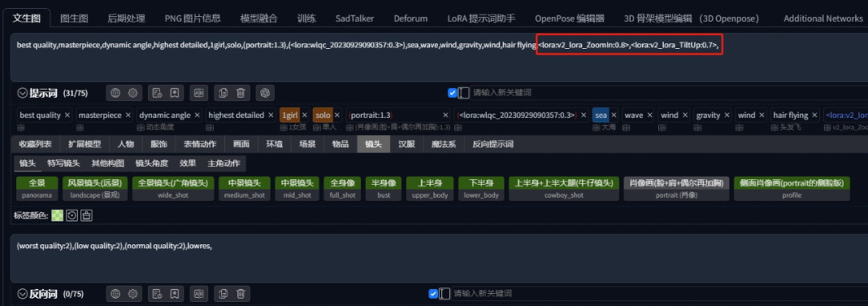Click ChatGPT icon in 提示词 toolbar

tap(265, 93)
